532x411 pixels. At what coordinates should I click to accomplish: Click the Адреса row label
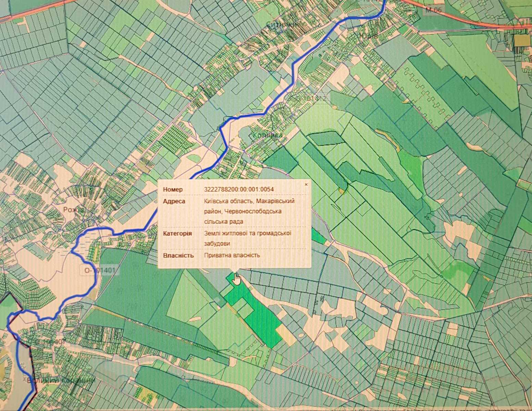[x=174, y=201]
